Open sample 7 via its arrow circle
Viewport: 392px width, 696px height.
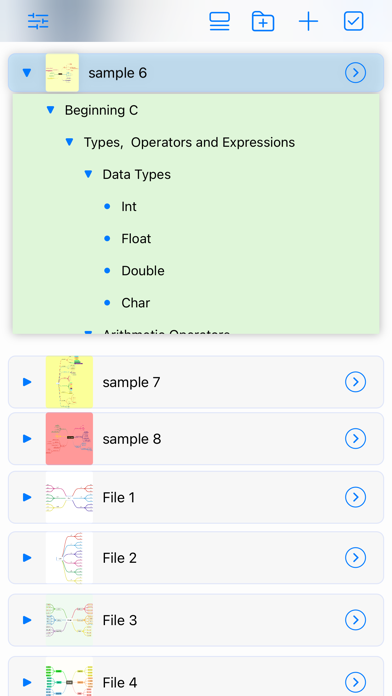[356, 382]
